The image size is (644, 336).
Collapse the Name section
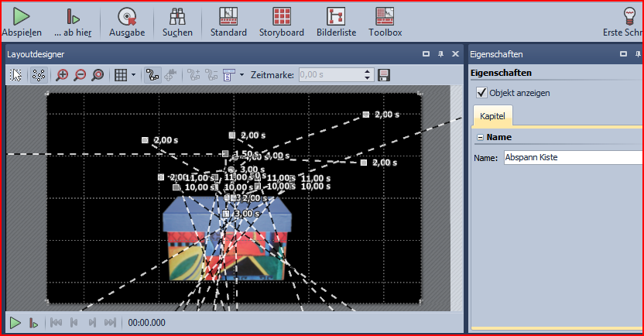(480, 137)
